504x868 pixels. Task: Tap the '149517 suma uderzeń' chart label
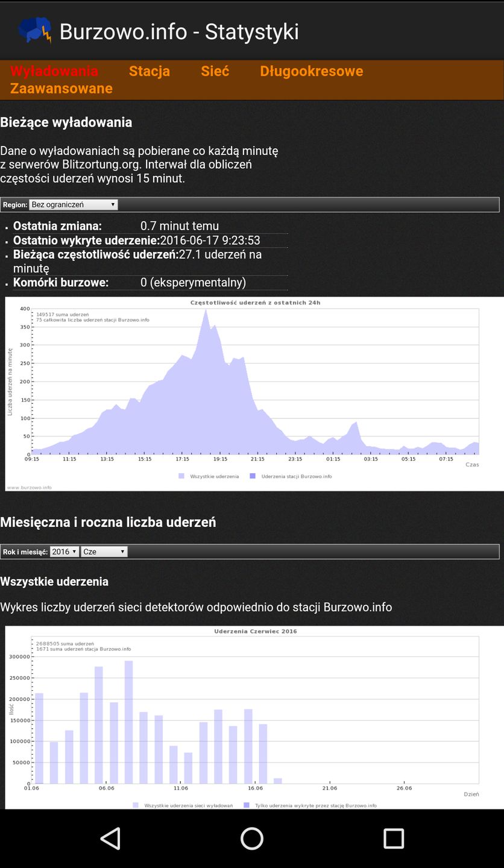(63, 315)
